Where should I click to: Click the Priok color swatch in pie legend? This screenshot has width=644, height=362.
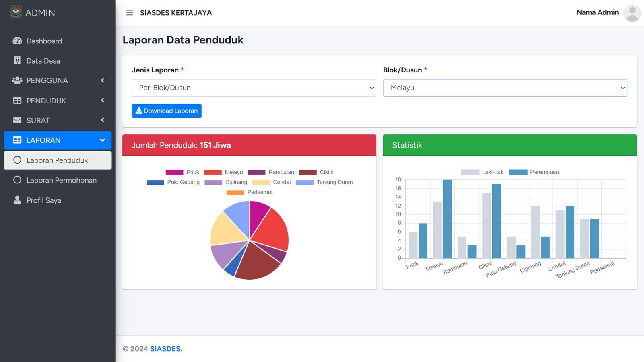point(174,172)
